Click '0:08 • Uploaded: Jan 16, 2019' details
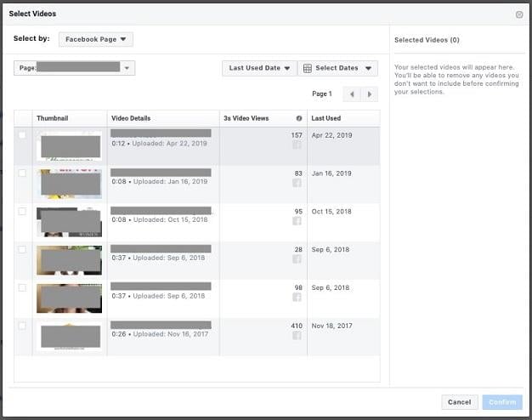This screenshot has height=420, width=532. coord(160,181)
